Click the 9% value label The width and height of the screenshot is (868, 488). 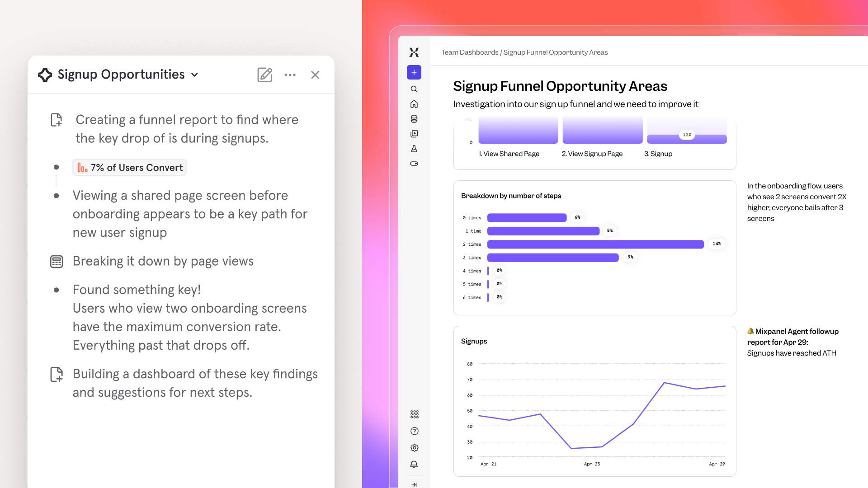(x=631, y=257)
